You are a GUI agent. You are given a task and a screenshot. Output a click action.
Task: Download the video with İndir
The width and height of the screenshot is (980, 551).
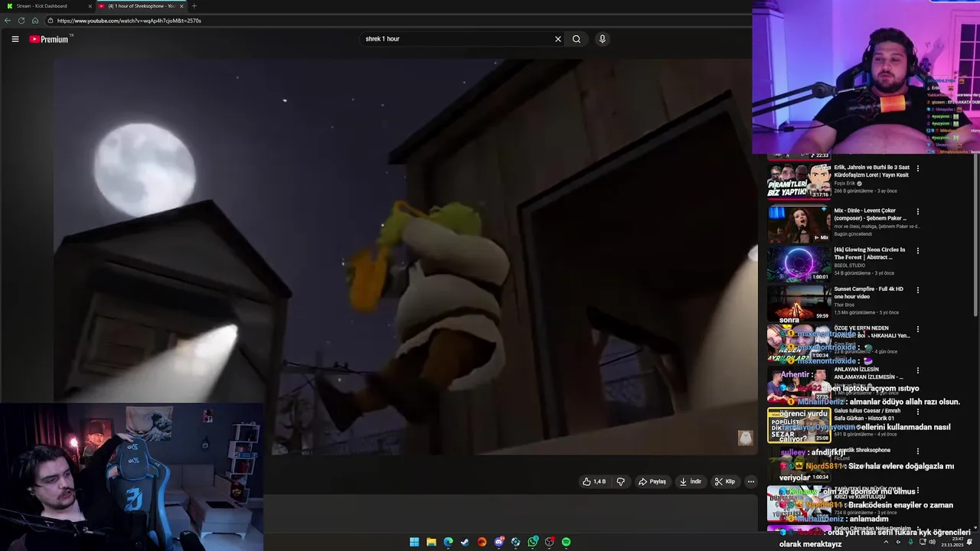click(x=690, y=481)
